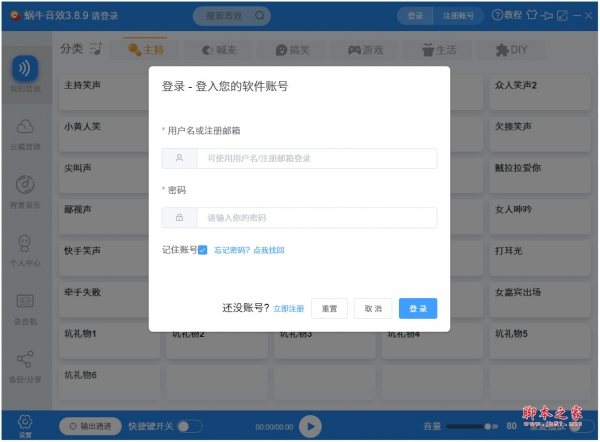Play 女嘉宾出场 sound tile

(540, 299)
